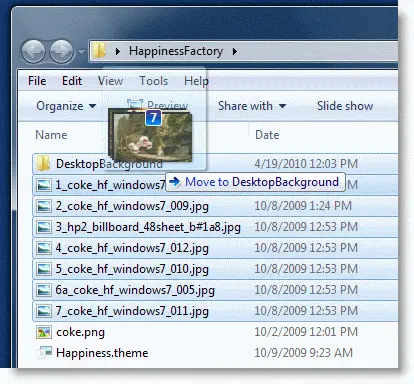
Task: Click the Forward navigation button
Action: (x=61, y=52)
